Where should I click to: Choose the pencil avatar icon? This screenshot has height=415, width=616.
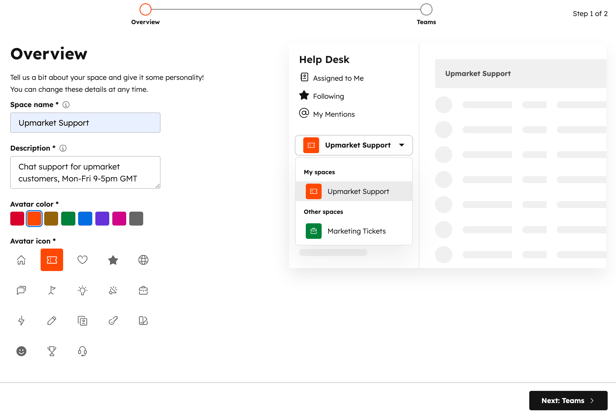coord(52,321)
